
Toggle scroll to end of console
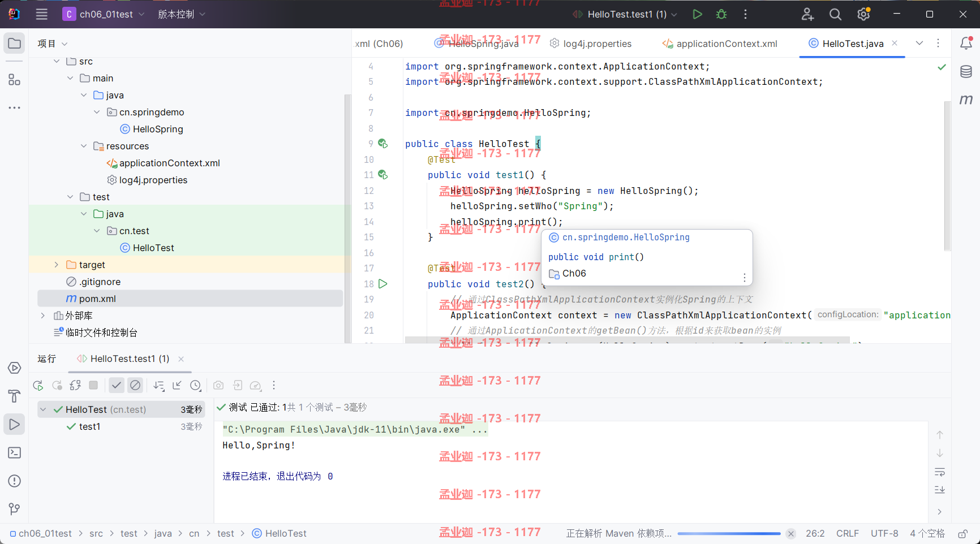tap(940, 490)
